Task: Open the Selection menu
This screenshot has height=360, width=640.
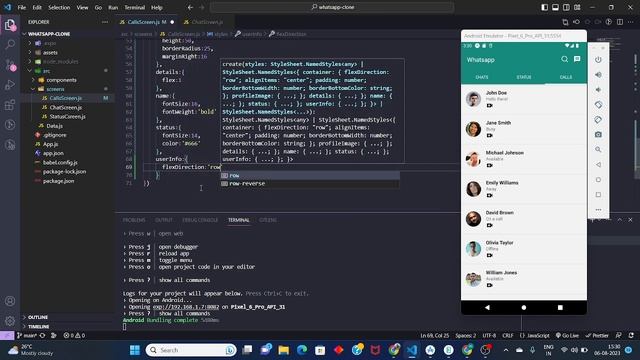Action: [x=59, y=7]
